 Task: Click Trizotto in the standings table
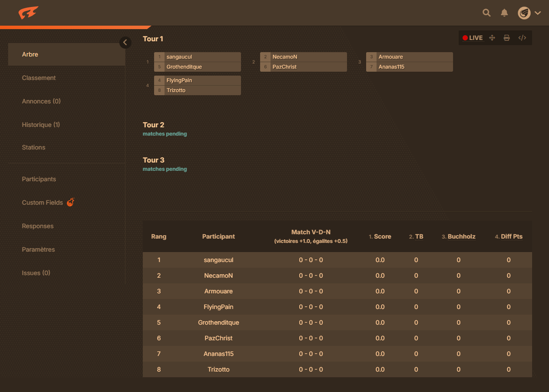pyautogui.click(x=218, y=369)
